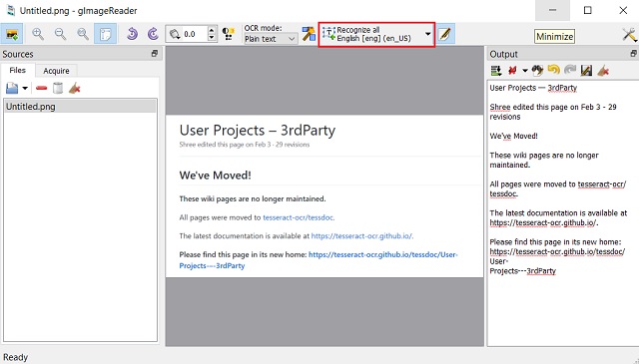This screenshot has width=639, height=364.
Task: Click the clear sources broom icon
Action: tap(75, 88)
